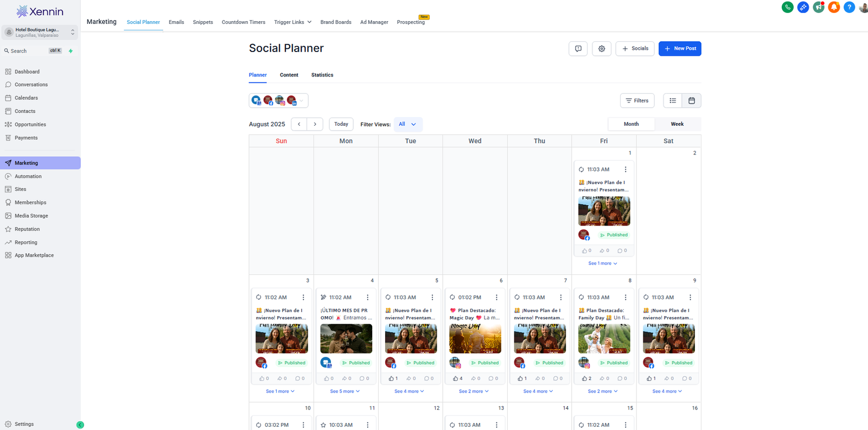Select the Planner tab
This screenshot has height=430, width=868.
(258, 75)
